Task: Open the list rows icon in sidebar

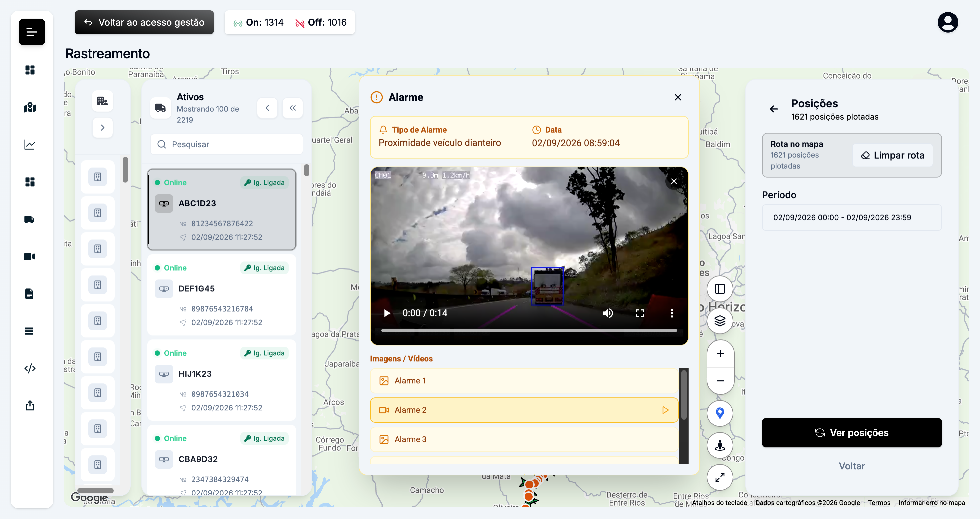Action: (x=30, y=331)
